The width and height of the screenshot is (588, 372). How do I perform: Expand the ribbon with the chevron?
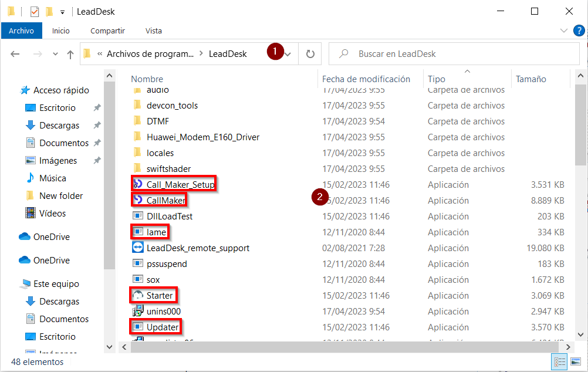pyautogui.click(x=563, y=31)
